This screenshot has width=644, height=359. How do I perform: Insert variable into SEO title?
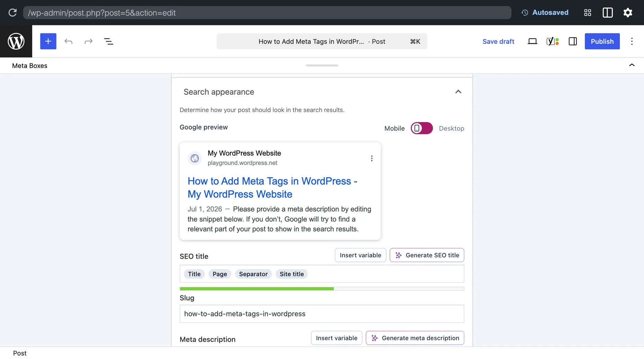360,255
